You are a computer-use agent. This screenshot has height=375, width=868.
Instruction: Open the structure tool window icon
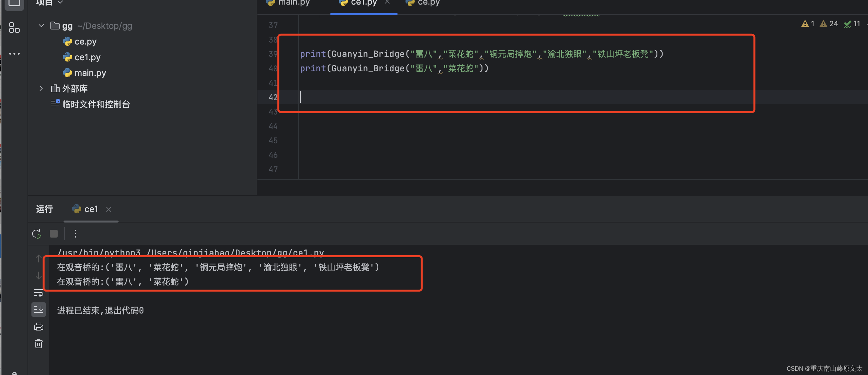[x=14, y=27]
